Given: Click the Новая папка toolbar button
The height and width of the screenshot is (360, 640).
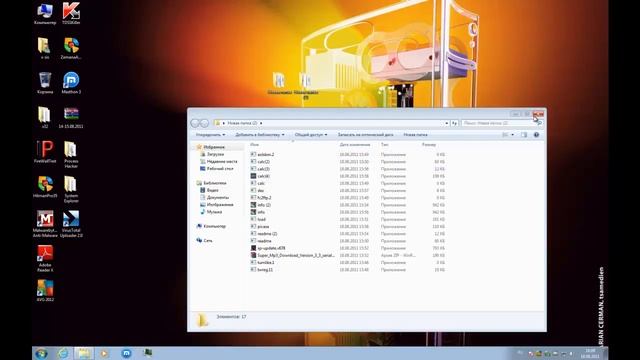Looking at the screenshot, I should tap(416, 135).
